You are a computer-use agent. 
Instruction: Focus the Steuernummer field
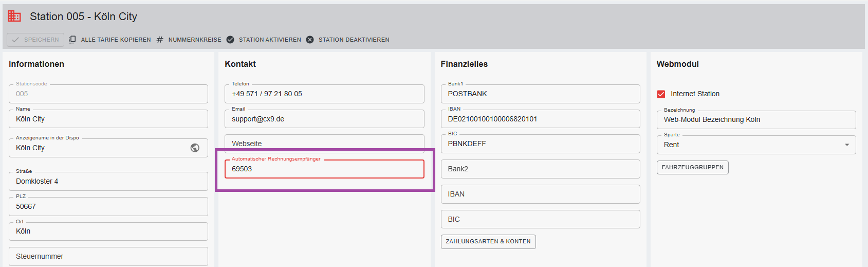[108, 256]
